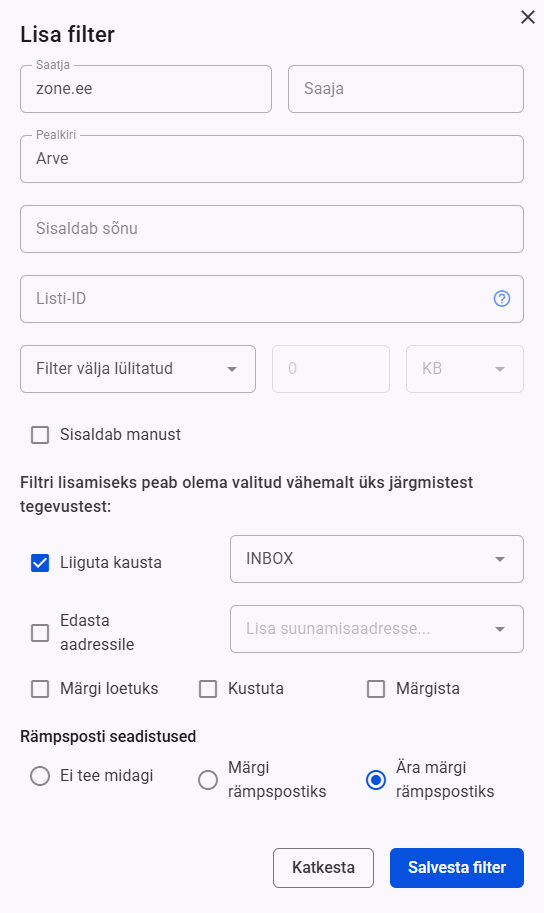Enable the Edasta aadressile checkbox

(40, 633)
